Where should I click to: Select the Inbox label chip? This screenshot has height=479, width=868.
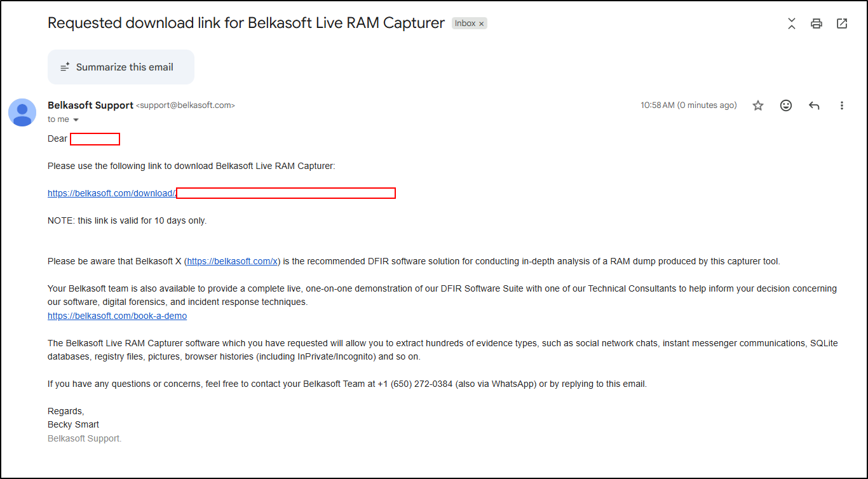pyautogui.click(x=465, y=24)
